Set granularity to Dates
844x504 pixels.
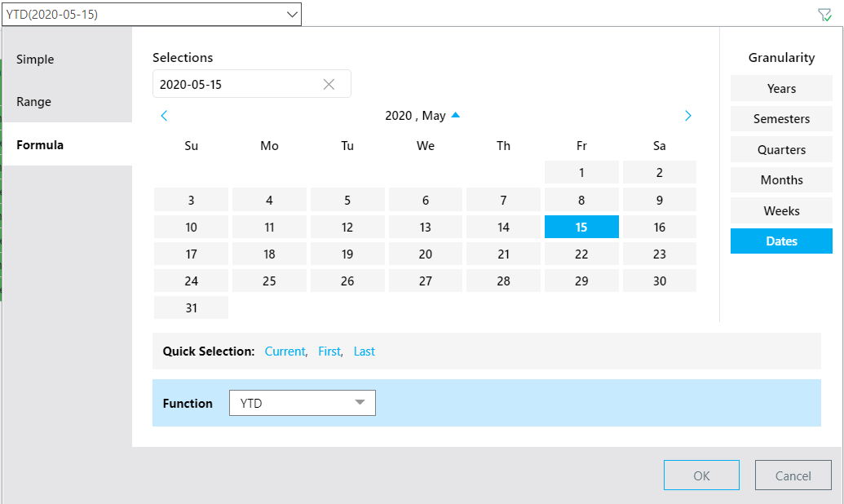(x=781, y=241)
